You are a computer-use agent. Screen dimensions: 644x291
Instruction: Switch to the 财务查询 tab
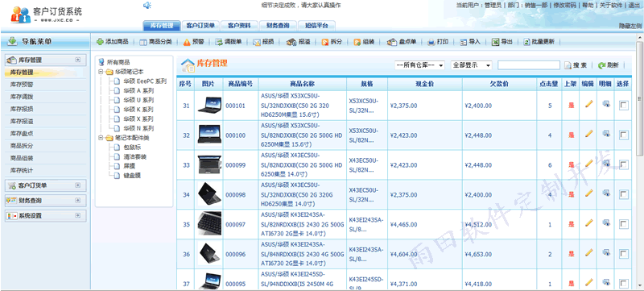coord(278,26)
